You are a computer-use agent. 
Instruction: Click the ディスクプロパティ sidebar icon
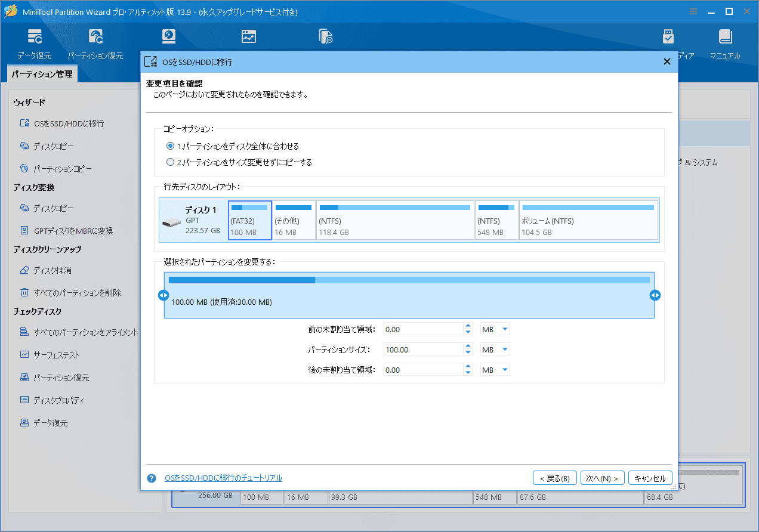click(x=24, y=400)
